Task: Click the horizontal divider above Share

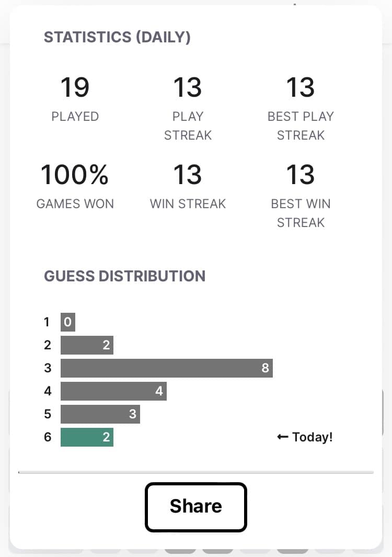Action: tap(195, 472)
